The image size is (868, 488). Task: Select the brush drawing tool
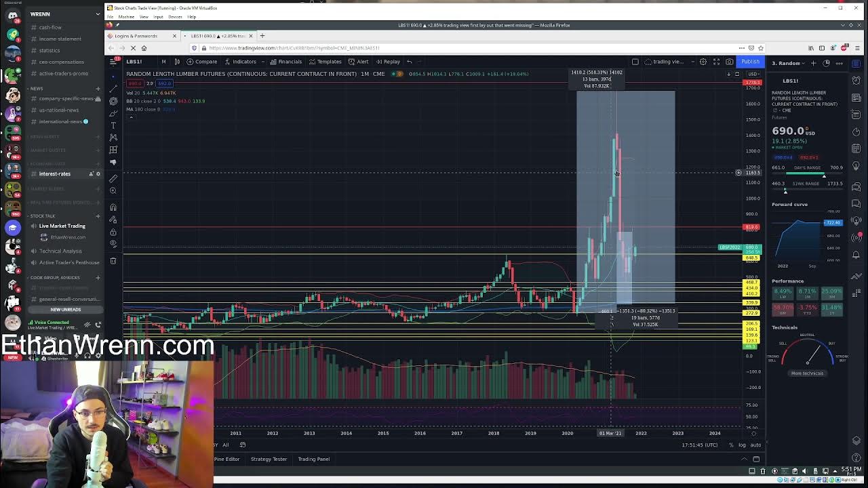click(x=113, y=113)
